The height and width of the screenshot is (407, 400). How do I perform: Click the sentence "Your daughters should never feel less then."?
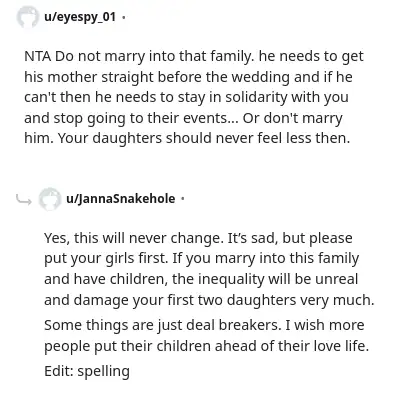click(x=204, y=138)
